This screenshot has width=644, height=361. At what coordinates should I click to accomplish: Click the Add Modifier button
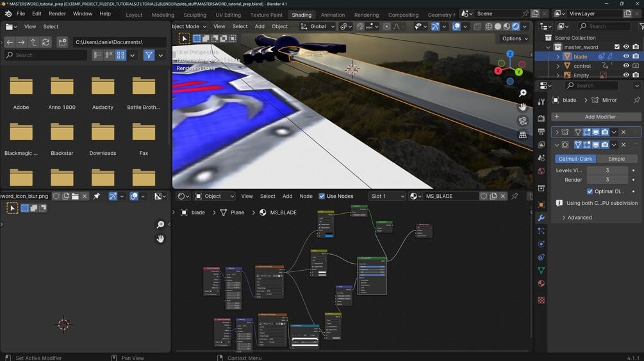pos(596,116)
